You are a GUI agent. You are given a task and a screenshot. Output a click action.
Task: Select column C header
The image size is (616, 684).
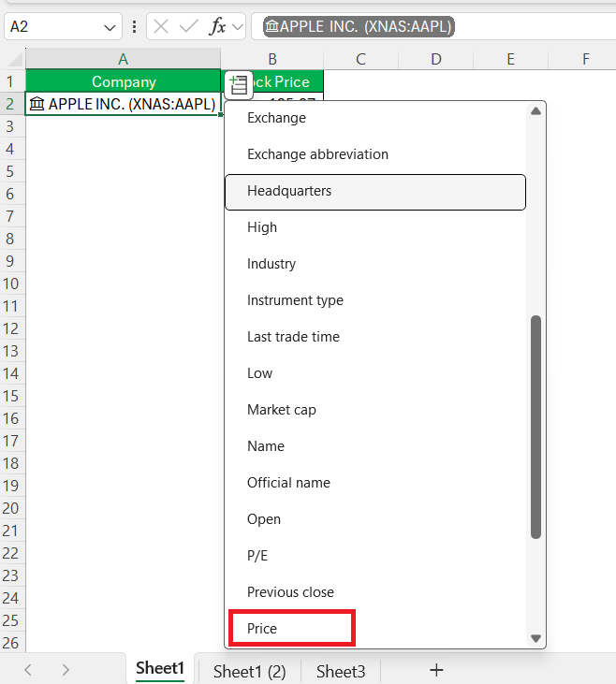tap(360, 59)
